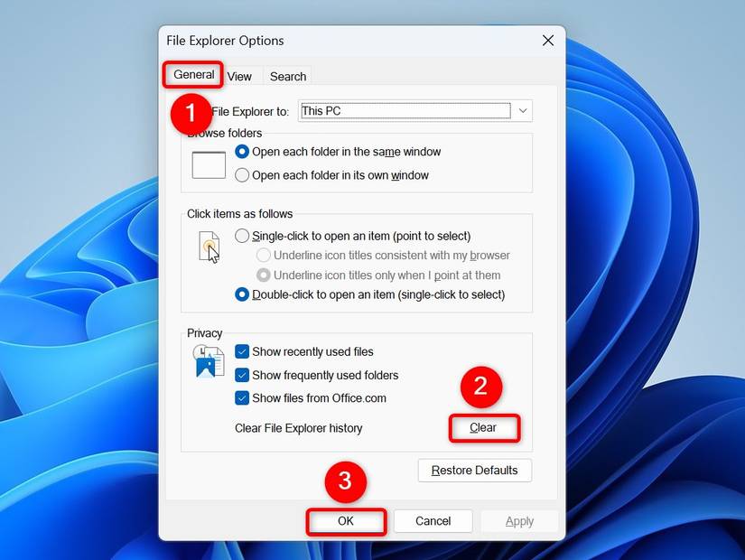The image size is (745, 560).
Task: Click inside the 'This PC' combo box field
Action: 397,110
